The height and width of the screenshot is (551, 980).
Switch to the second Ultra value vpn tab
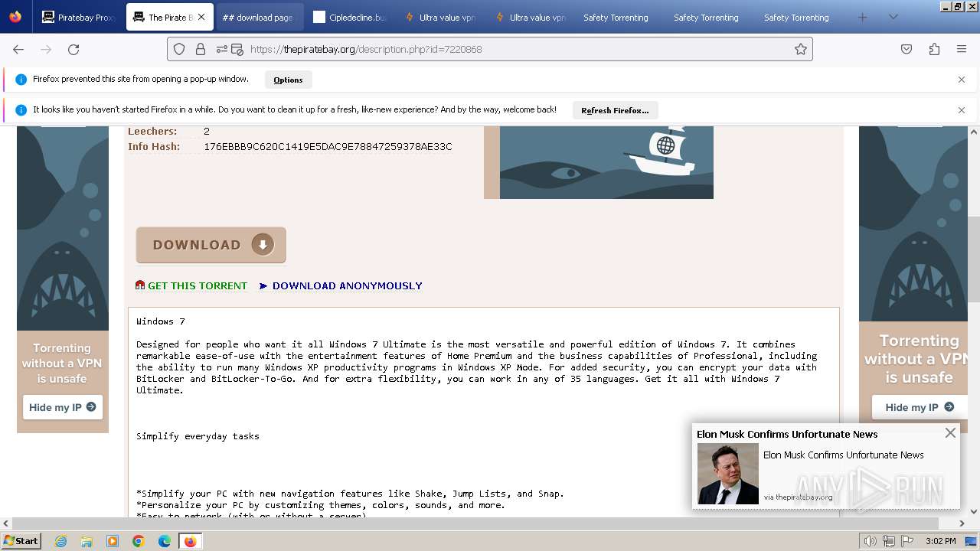531,17
